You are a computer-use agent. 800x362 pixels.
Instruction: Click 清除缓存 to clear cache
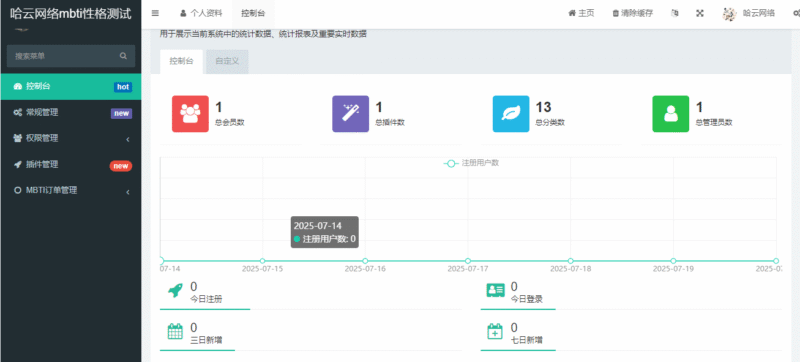click(x=633, y=13)
